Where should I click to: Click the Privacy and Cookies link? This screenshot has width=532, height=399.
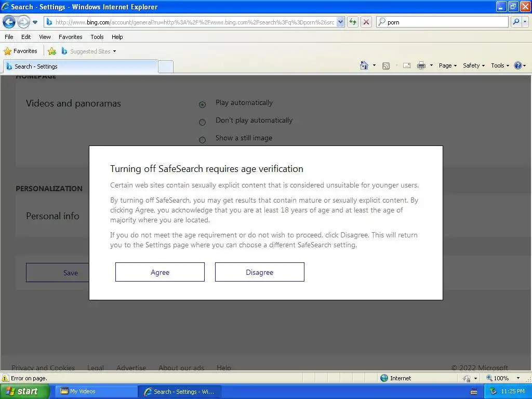click(43, 368)
